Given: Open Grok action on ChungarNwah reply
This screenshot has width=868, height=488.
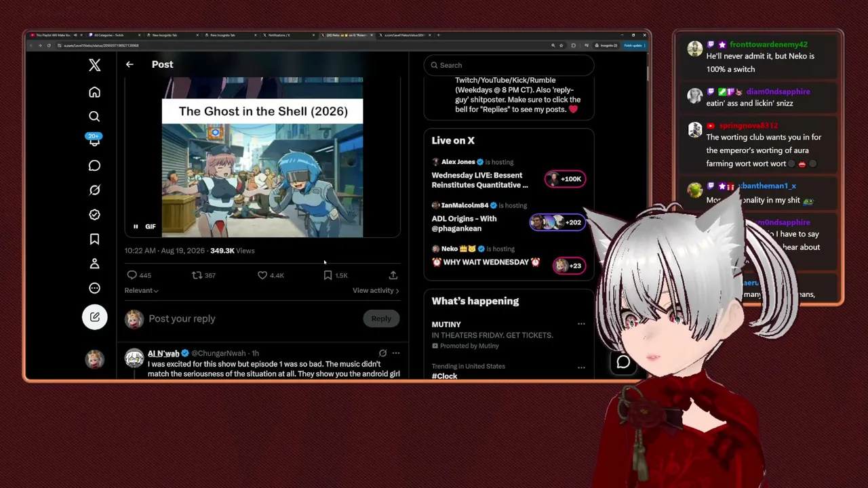Looking at the screenshot, I should [382, 353].
